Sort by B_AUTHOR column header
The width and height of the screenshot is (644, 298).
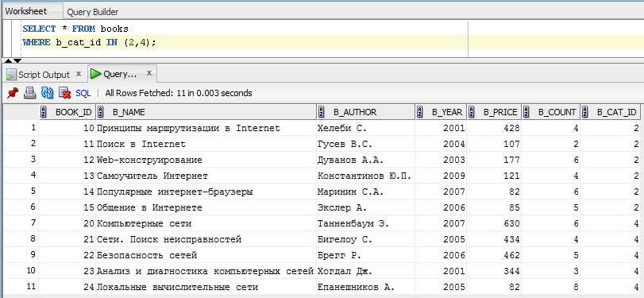coord(366,112)
